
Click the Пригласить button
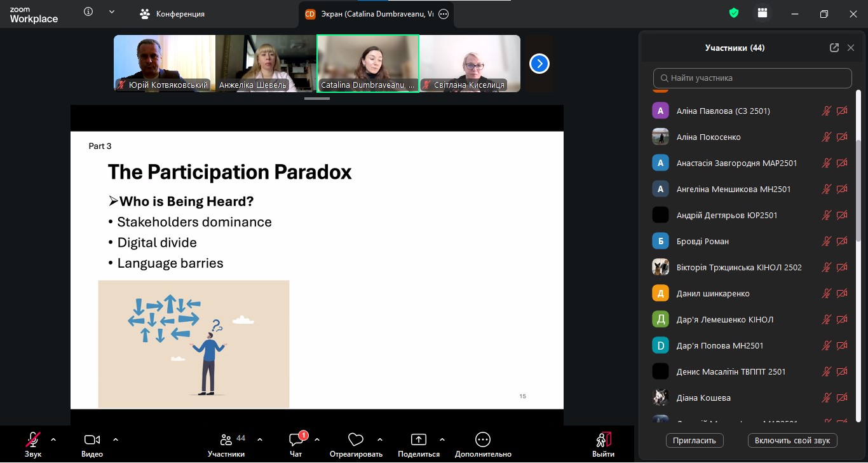(x=695, y=440)
